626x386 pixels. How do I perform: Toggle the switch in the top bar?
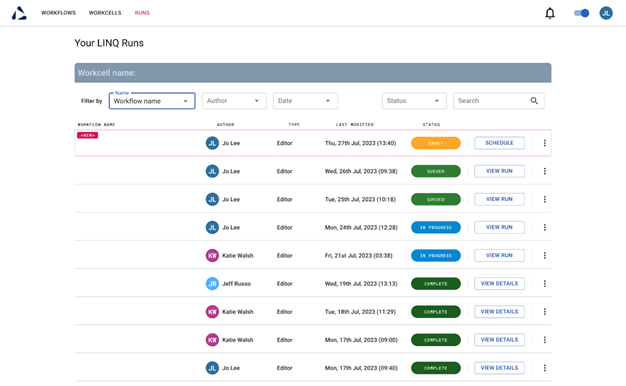coord(581,13)
